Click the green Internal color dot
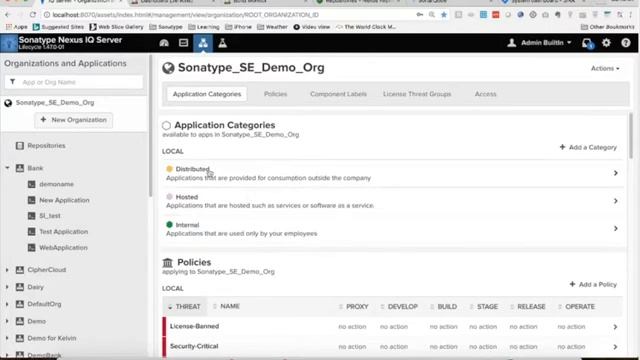The width and height of the screenshot is (640, 360). [169, 224]
